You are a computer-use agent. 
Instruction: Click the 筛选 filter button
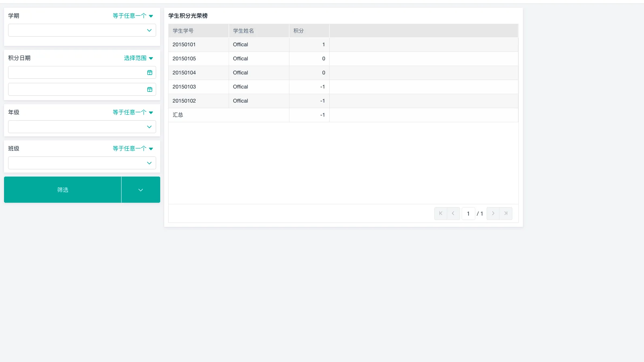tap(63, 190)
